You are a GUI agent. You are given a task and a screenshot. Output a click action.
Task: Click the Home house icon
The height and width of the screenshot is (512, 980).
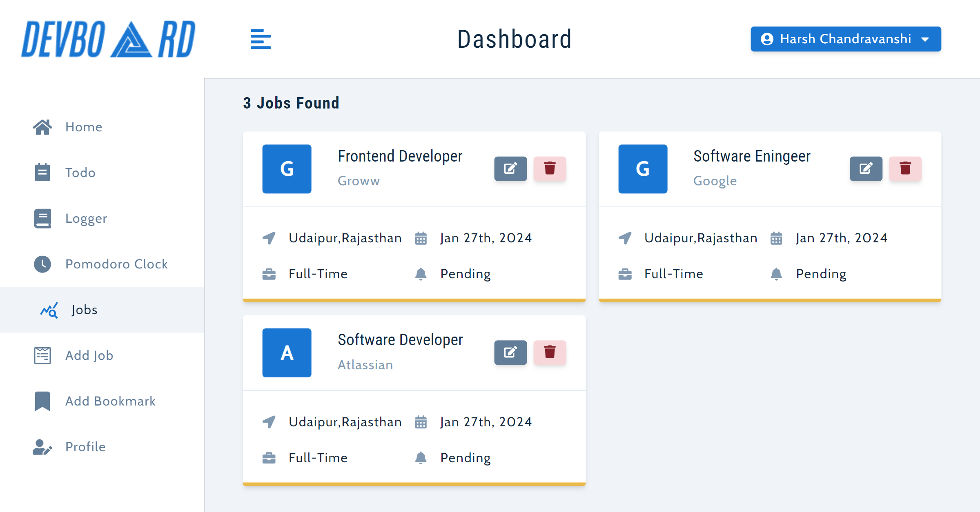coord(42,127)
